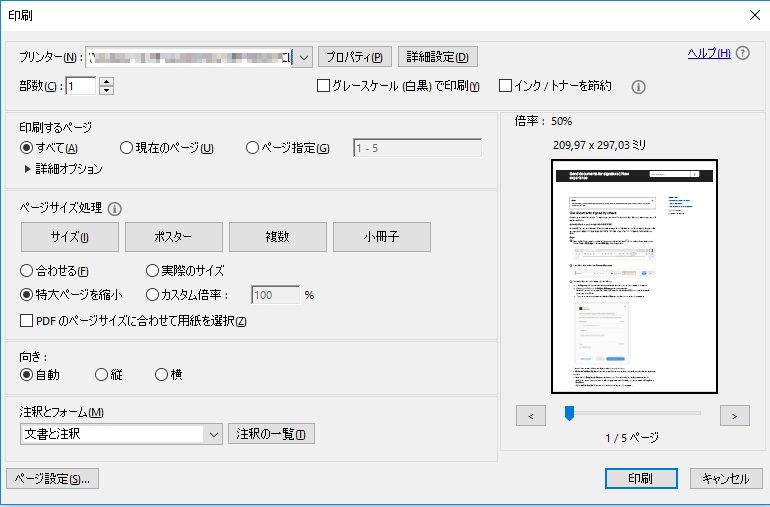770x507 pixels.
Task: Decrease copies with the down spinner arrow
Action: click(107, 90)
